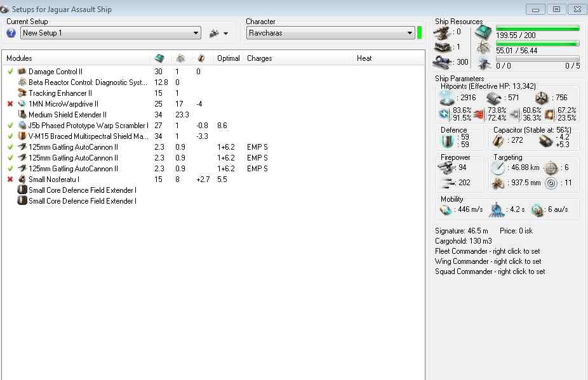The height and width of the screenshot is (380, 588).
Task: Select Small Nosferatu I module name
Action: [54, 180]
